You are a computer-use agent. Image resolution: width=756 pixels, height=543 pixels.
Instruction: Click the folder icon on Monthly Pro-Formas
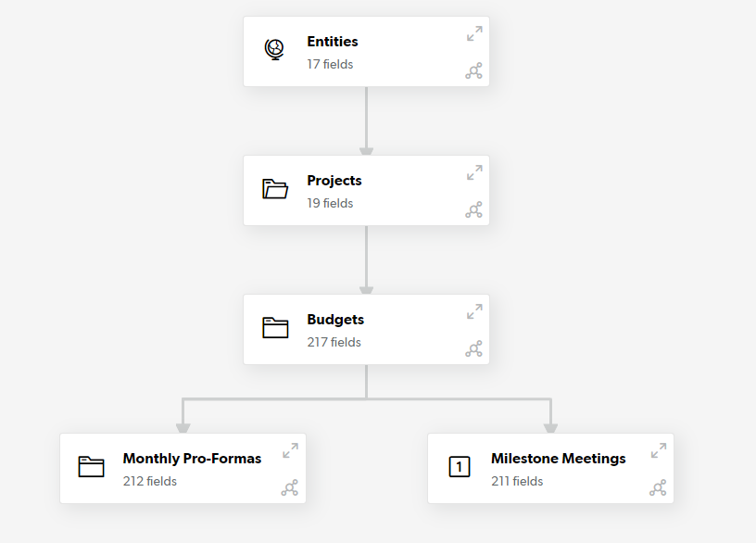[x=91, y=466]
